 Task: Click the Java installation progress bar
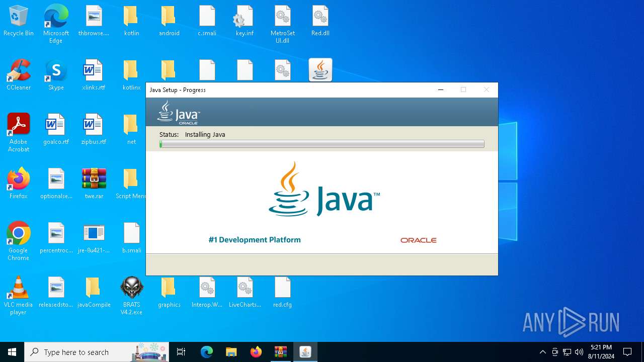(322, 144)
